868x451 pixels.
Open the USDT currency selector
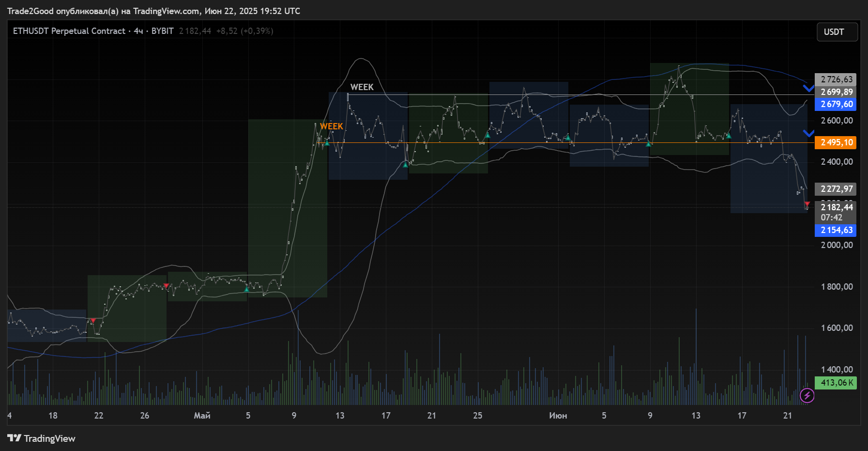pos(837,32)
